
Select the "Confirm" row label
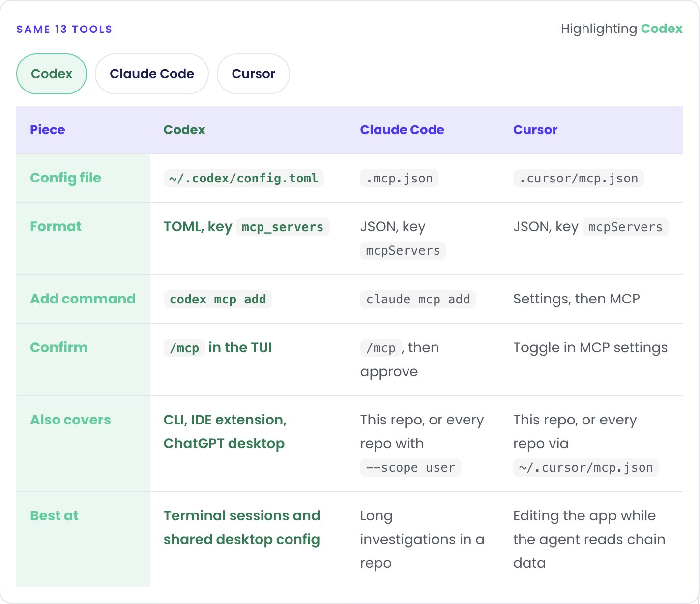(59, 348)
